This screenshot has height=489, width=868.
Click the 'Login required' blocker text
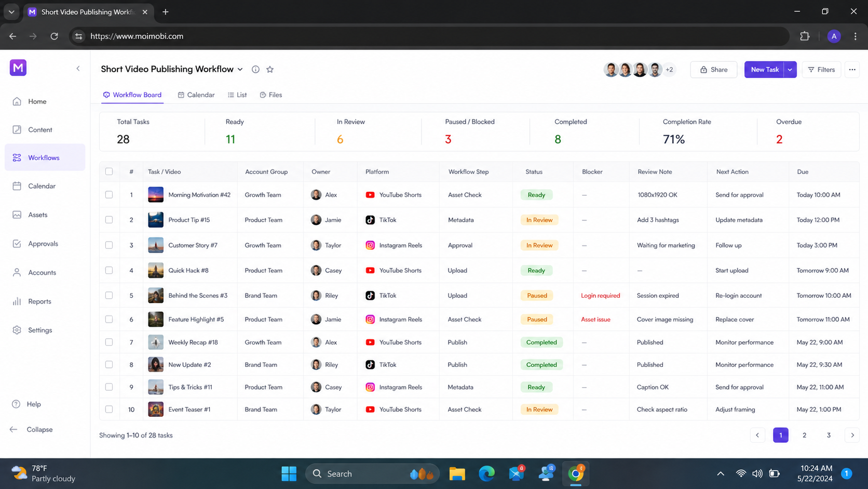(x=600, y=295)
